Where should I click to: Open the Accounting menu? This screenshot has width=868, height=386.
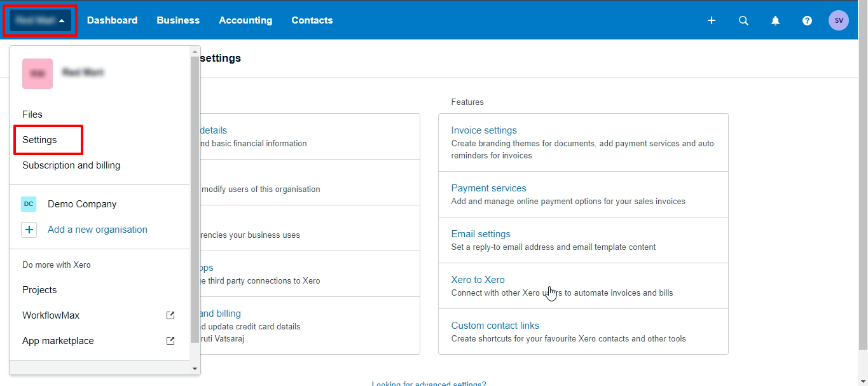[x=245, y=20]
